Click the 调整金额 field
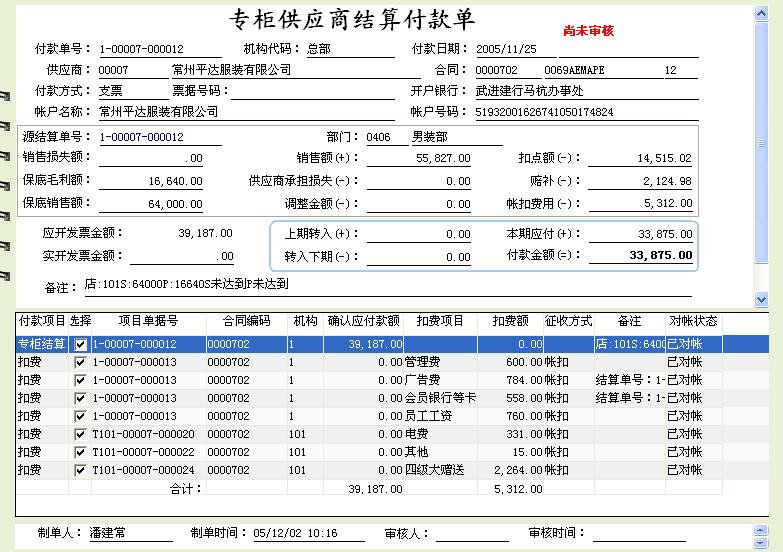The height and width of the screenshot is (552, 783). click(418, 204)
